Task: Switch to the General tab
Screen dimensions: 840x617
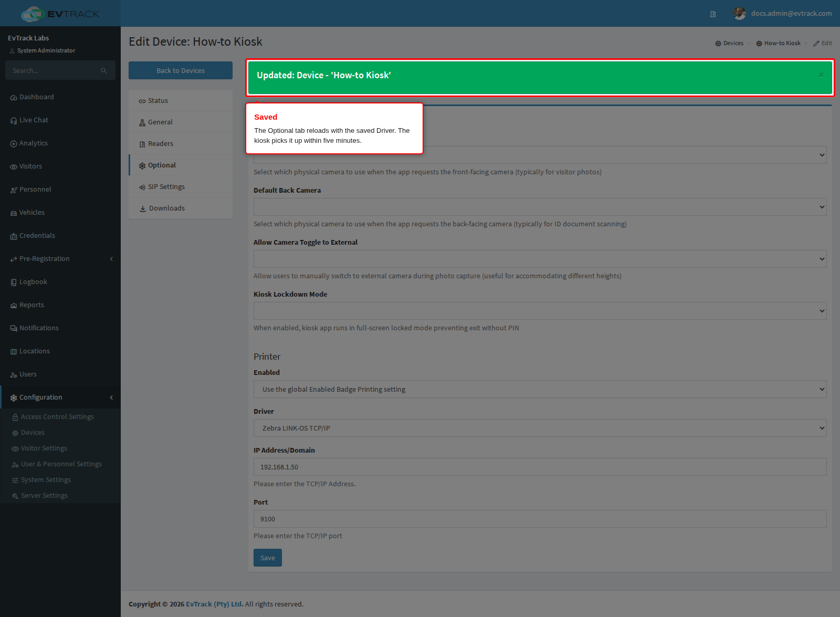Action: click(x=181, y=122)
